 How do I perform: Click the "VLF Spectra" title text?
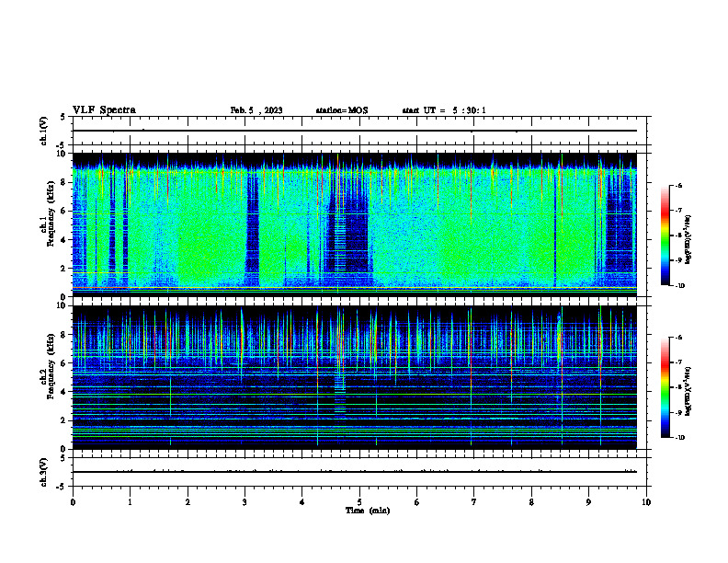pyautogui.click(x=104, y=110)
